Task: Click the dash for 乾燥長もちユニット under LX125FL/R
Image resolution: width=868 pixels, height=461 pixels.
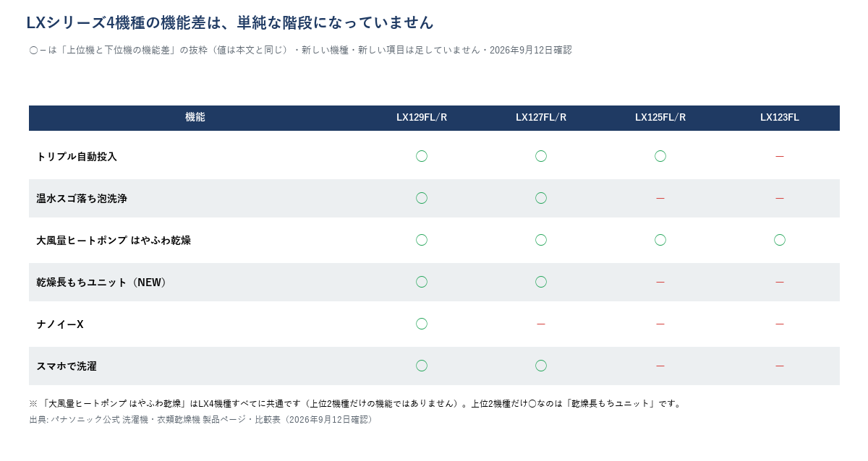Action: tap(660, 282)
